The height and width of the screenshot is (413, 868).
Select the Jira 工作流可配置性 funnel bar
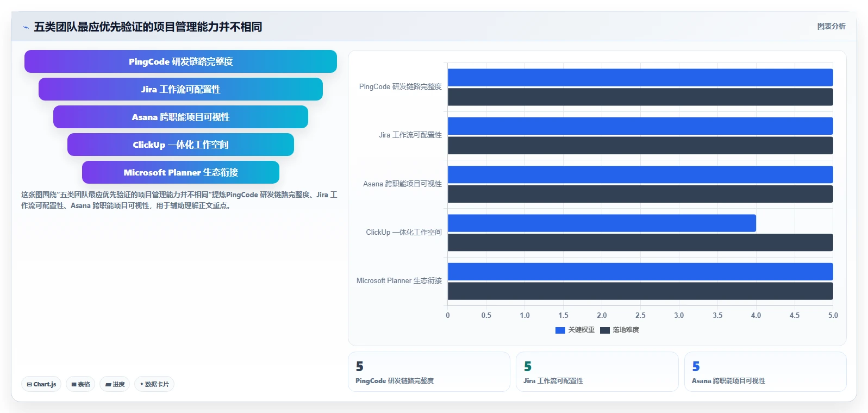click(180, 89)
